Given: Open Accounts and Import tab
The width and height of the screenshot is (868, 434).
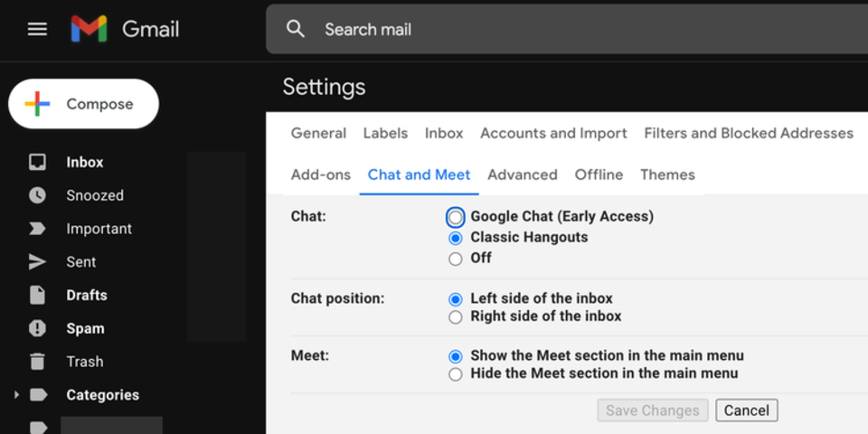Looking at the screenshot, I should coord(553,134).
